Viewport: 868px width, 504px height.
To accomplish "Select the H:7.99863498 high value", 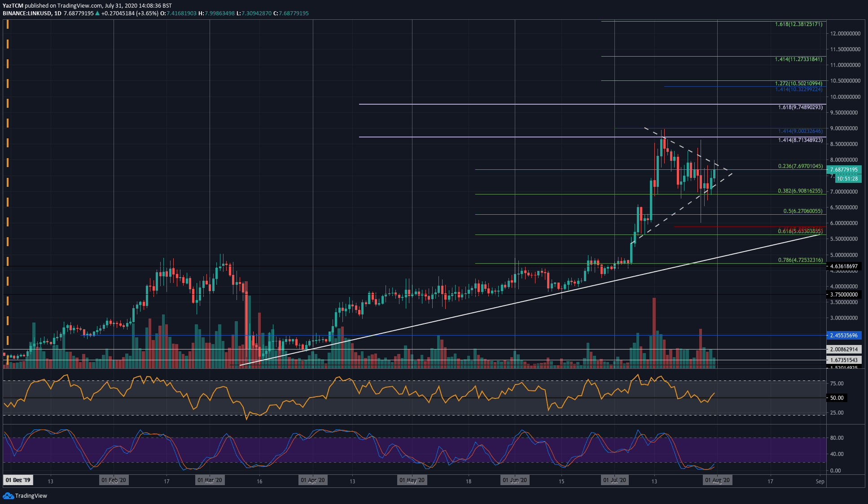I will click(x=216, y=13).
